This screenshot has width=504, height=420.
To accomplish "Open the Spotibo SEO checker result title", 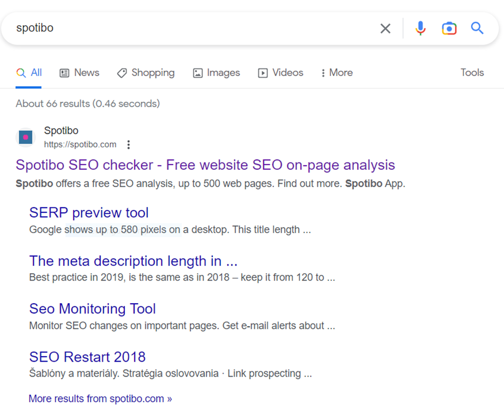I will click(x=205, y=165).
